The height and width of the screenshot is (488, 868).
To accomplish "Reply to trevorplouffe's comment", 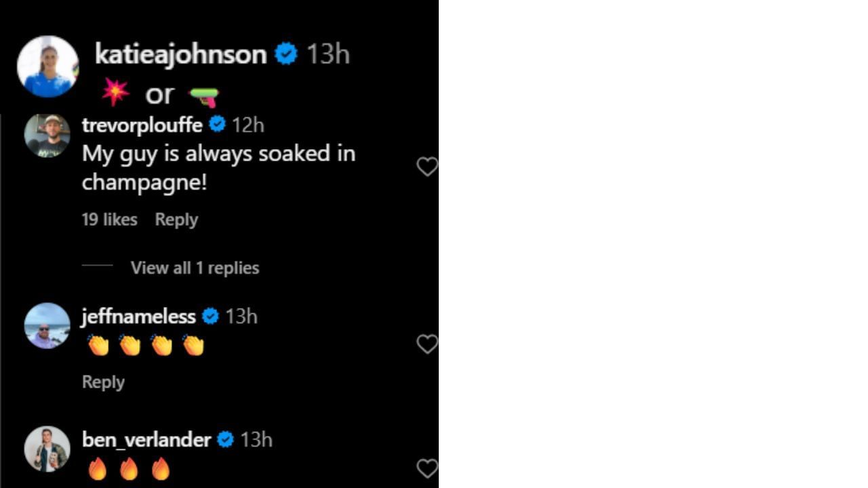I will [176, 220].
